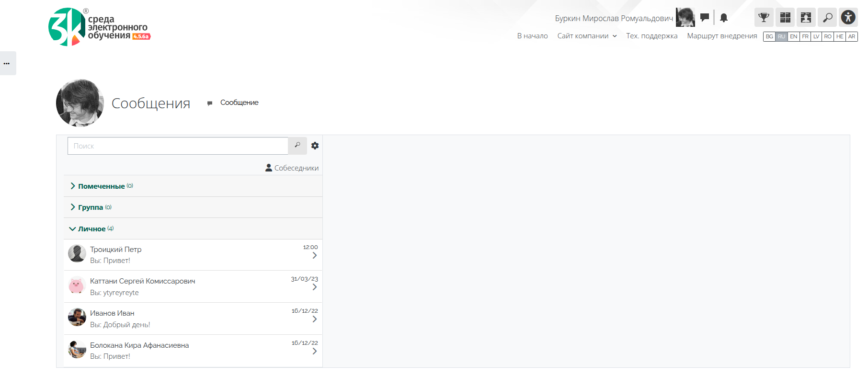This screenshot has width=868, height=376.
Task: Switch site language to FR
Action: 805,36
